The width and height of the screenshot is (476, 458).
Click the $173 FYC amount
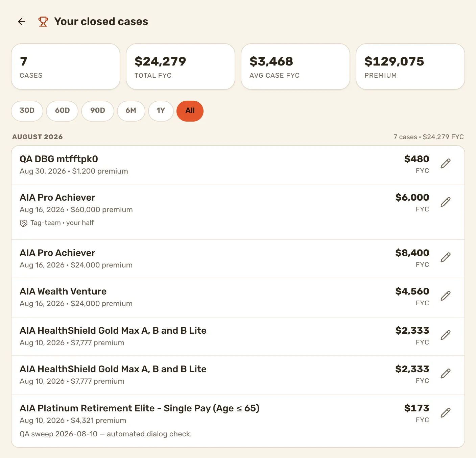tap(416, 408)
